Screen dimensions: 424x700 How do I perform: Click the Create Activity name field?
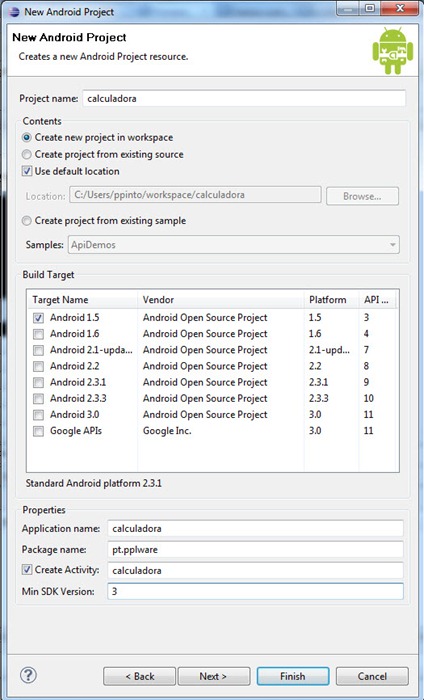click(x=255, y=570)
